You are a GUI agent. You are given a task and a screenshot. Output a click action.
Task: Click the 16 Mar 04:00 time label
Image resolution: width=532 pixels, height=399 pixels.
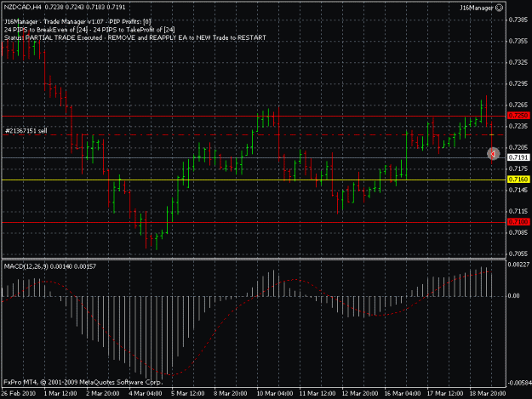point(403,393)
